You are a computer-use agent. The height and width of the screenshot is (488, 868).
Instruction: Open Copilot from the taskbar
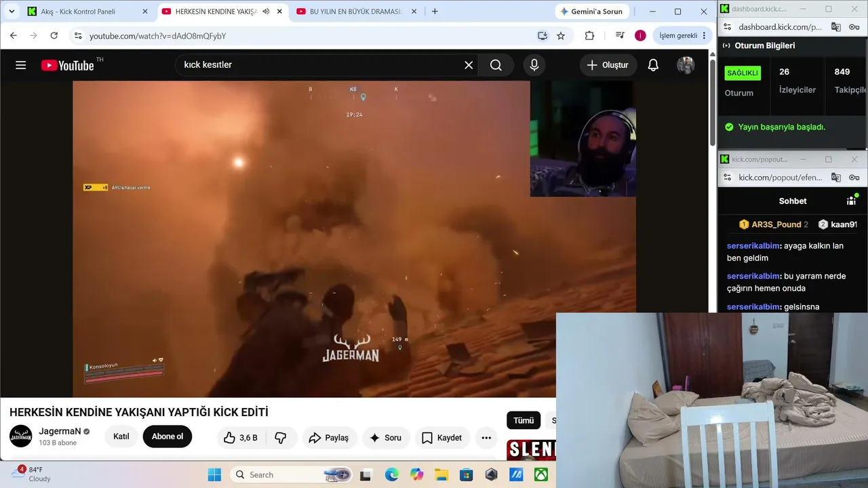(x=417, y=474)
